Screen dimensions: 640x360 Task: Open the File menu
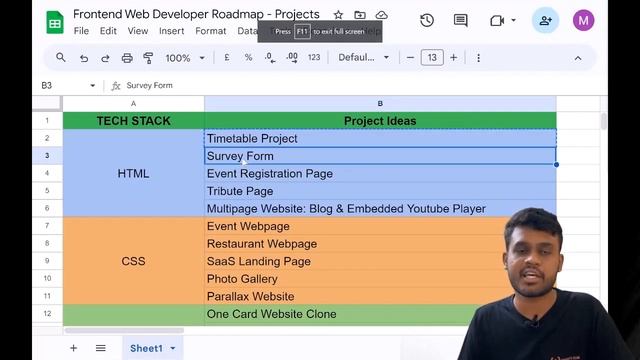(81, 31)
